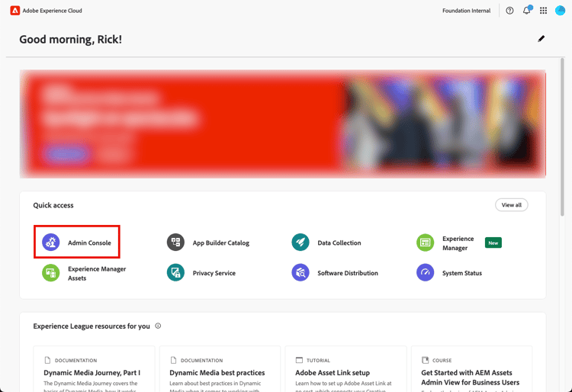Click the Adobe logo in the header
The height and width of the screenshot is (392, 572).
[x=14, y=11]
